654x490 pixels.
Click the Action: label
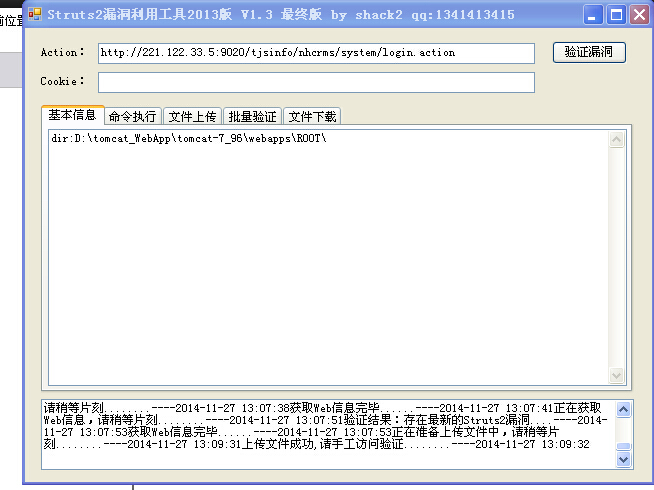click(63, 53)
